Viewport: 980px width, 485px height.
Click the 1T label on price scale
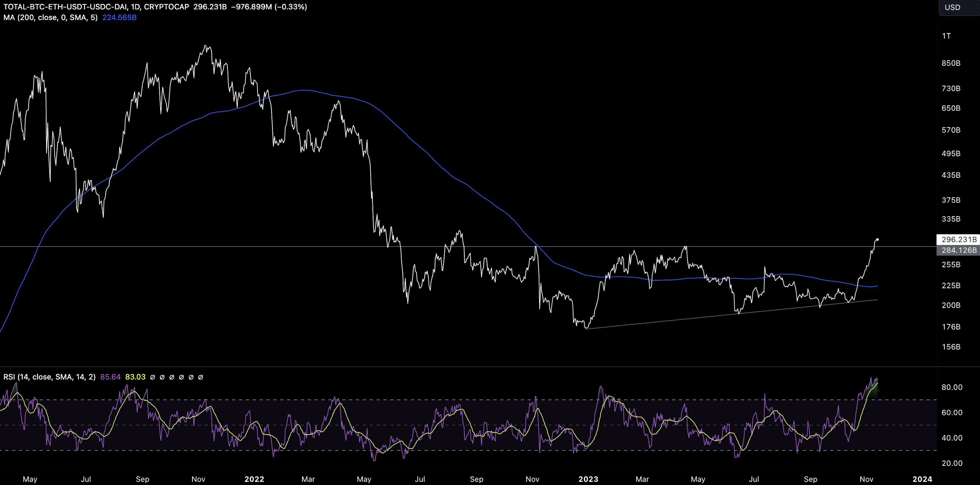coord(946,36)
